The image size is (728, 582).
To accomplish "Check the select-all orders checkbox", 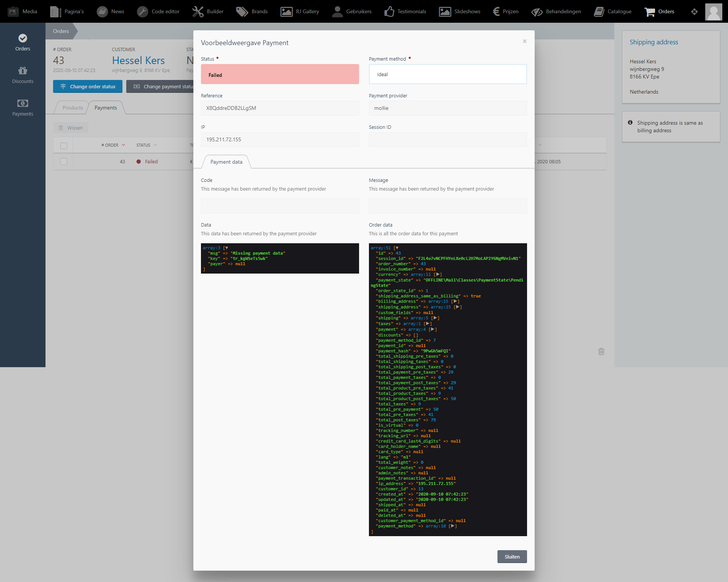I will pos(63,145).
